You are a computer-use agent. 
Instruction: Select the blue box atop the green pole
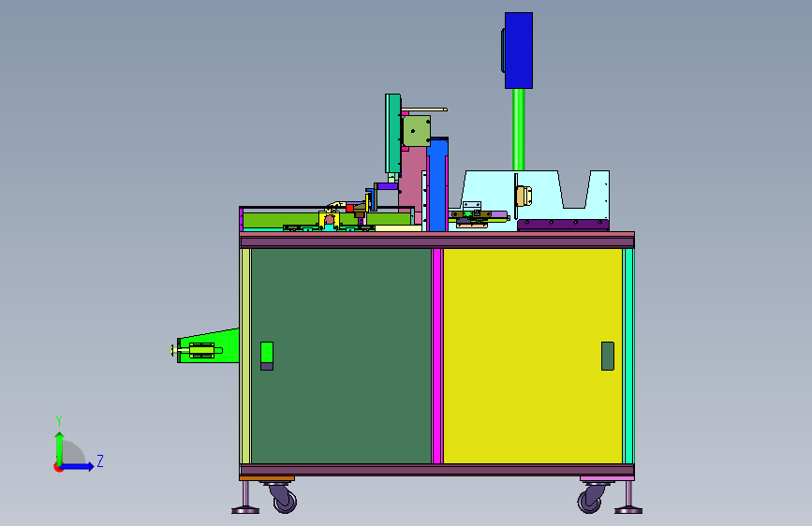click(519, 51)
